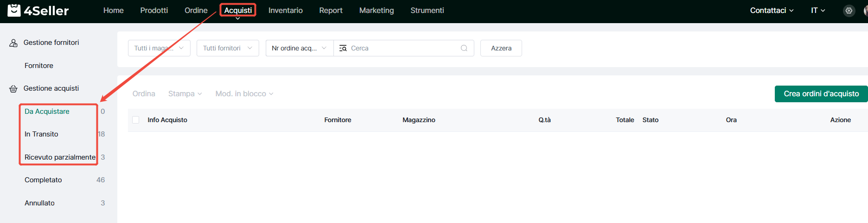Open the IT language dropdown
This screenshot has height=223, width=868.
pos(818,10)
